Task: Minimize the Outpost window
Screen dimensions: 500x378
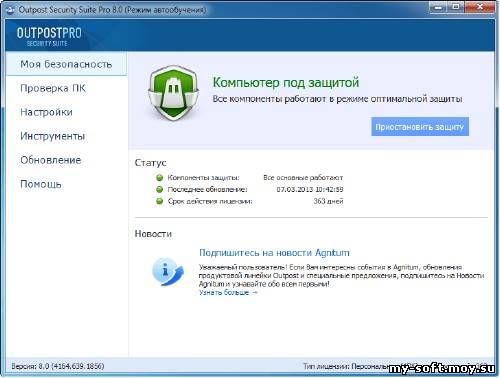Action: (x=438, y=7)
